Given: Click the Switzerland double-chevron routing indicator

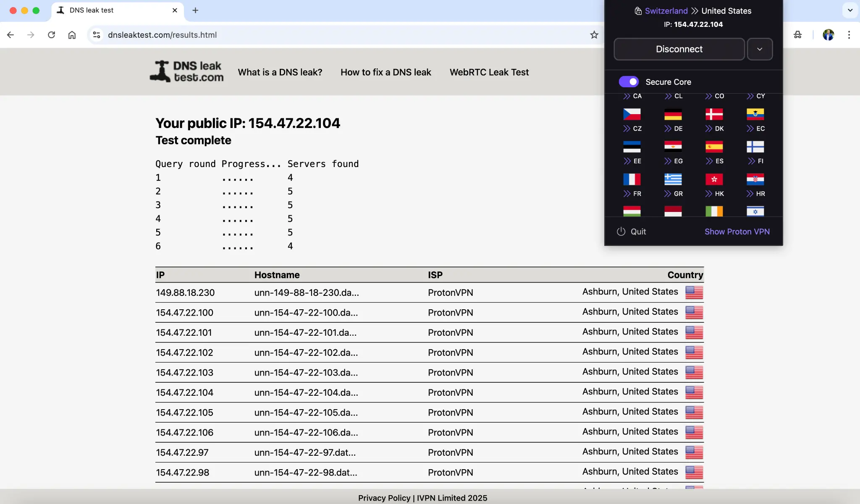Looking at the screenshot, I should [694, 11].
